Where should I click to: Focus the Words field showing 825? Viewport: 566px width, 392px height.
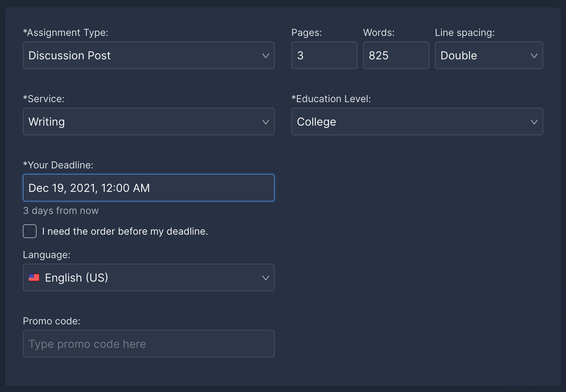click(396, 56)
